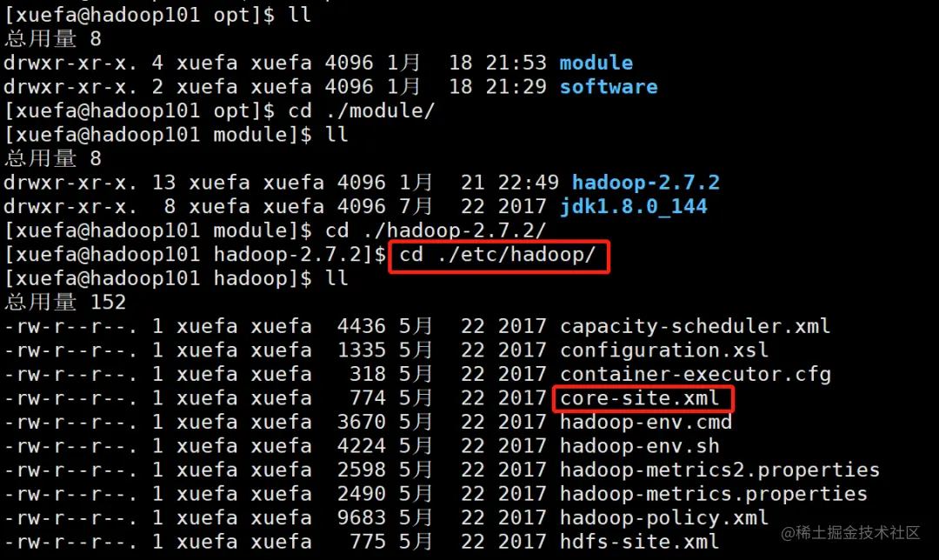Click the '总用量 152' line
Image resolution: width=939 pixels, height=560 pixels.
[x=65, y=303]
